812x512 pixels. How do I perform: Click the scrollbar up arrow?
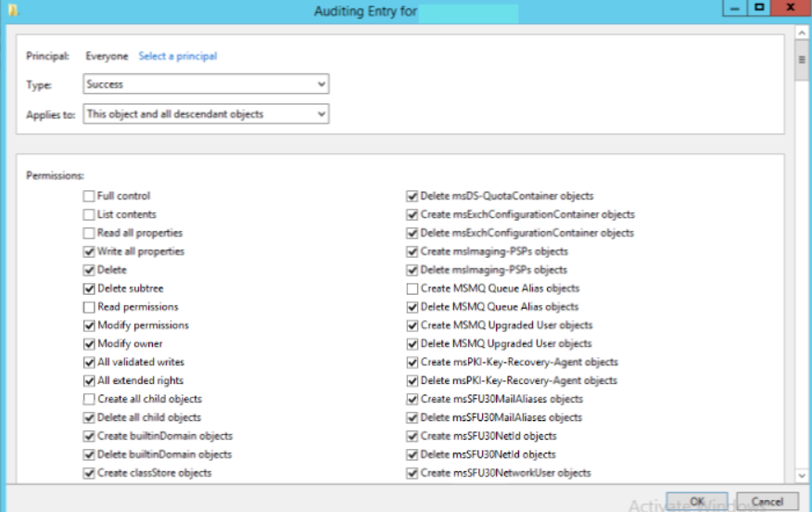[x=801, y=33]
